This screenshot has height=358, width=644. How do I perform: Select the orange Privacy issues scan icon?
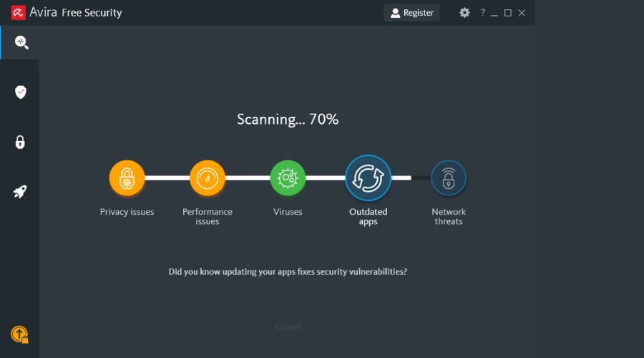click(127, 178)
